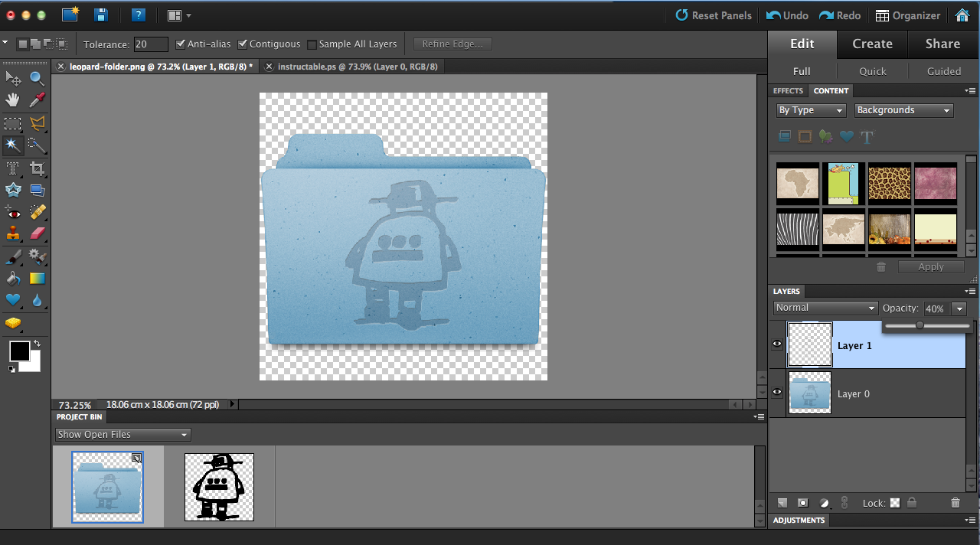The height and width of the screenshot is (545, 980).
Task: Filter Content panel by Frames icon
Action: click(x=805, y=137)
